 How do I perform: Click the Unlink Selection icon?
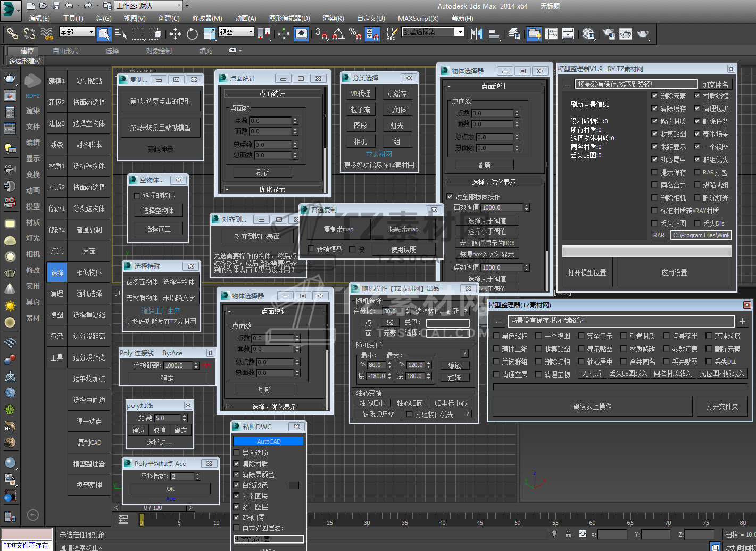point(30,34)
